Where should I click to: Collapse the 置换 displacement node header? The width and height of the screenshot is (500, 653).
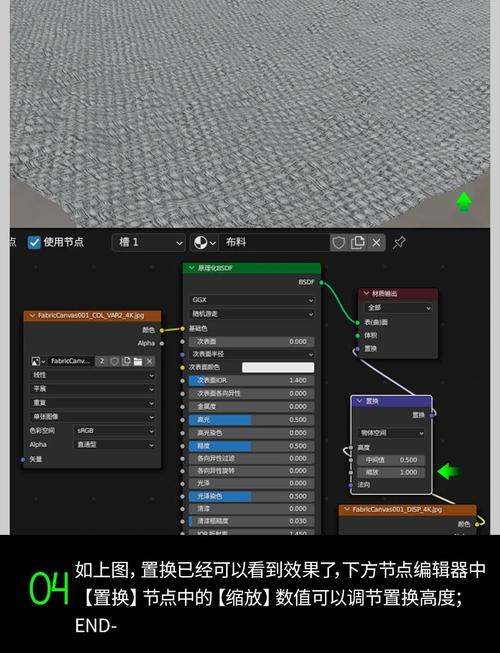coord(360,401)
